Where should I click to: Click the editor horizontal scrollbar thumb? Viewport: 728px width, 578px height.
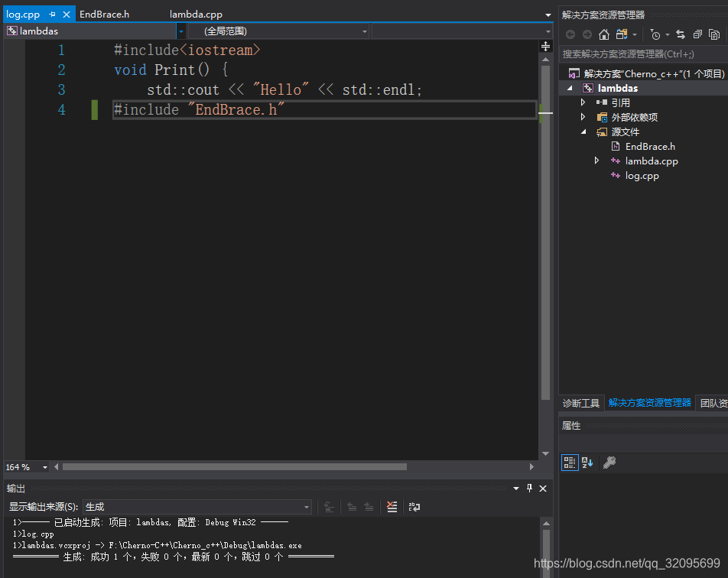click(235, 467)
